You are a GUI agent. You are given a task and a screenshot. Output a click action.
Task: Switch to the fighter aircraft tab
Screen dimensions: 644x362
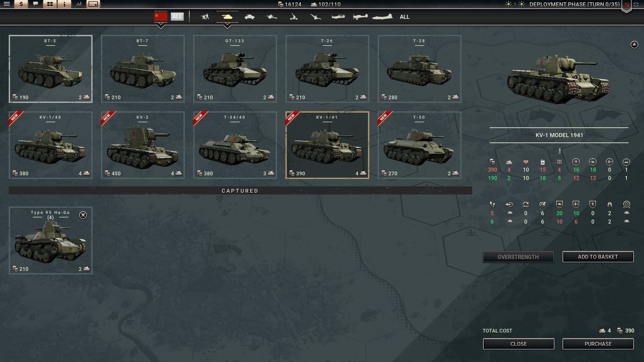pos(338,17)
